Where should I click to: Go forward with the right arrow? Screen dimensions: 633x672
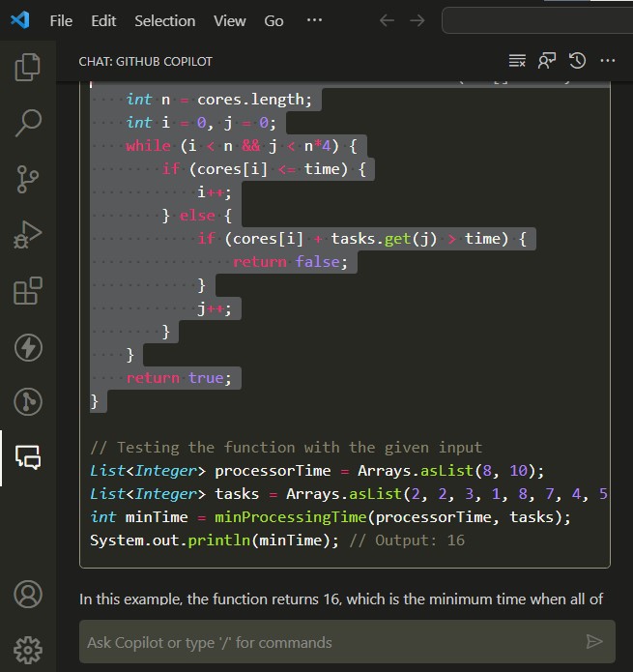coord(417,20)
